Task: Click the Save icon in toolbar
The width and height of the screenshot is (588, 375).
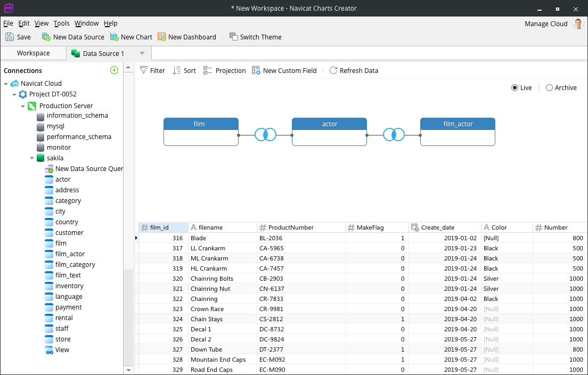Action: click(x=10, y=37)
